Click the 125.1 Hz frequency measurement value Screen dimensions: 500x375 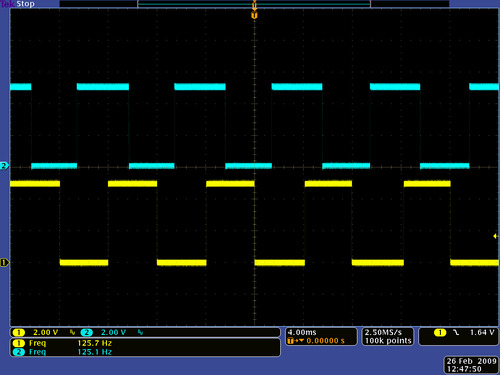[95, 352]
